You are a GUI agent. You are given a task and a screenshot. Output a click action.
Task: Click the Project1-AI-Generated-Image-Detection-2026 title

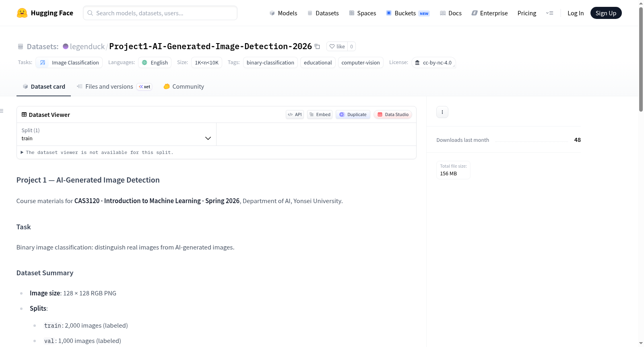211,46
